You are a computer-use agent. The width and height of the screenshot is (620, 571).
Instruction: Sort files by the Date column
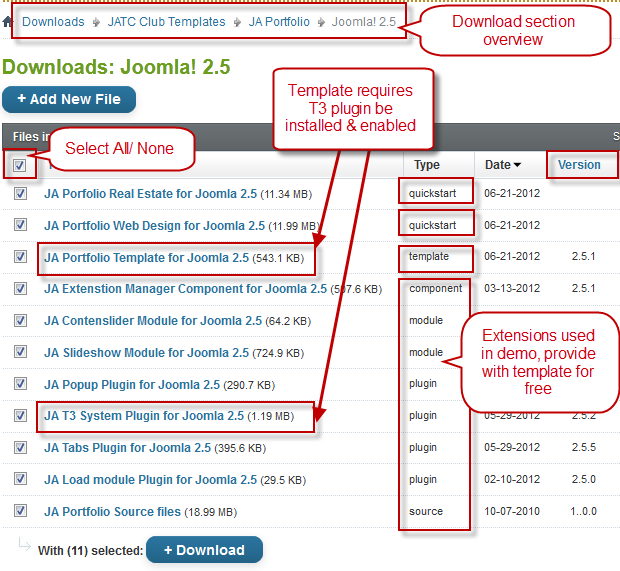click(503, 165)
